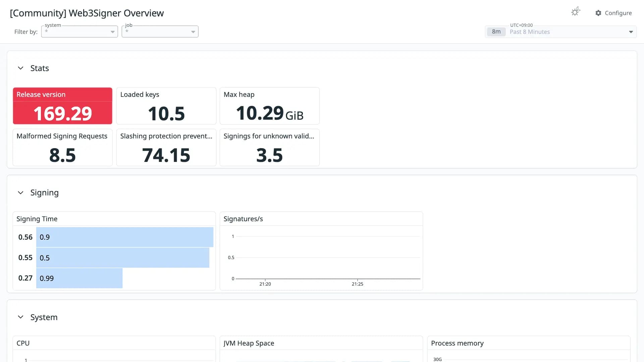
Task: Collapse the Stats section
Action: (20, 68)
